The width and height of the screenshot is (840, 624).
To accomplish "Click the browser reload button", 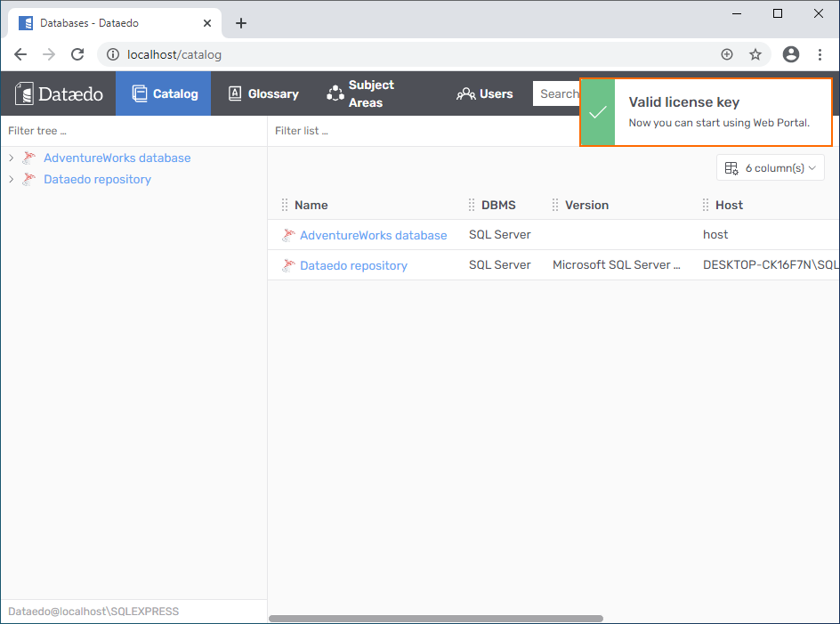I will pyautogui.click(x=77, y=54).
